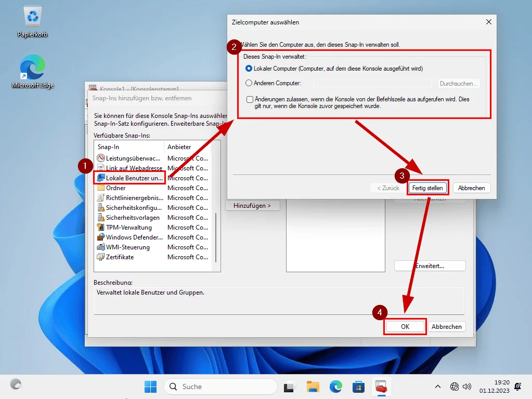The image size is (532, 399).
Task: Choose the Anderen Computer radio option
Action: click(x=249, y=83)
